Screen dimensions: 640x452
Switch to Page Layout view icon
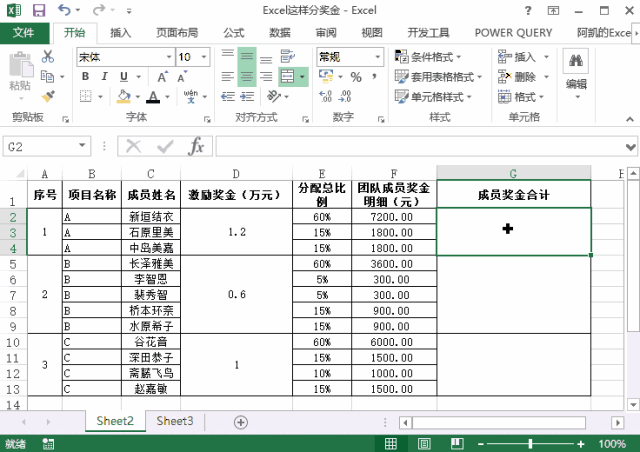(424, 444)
